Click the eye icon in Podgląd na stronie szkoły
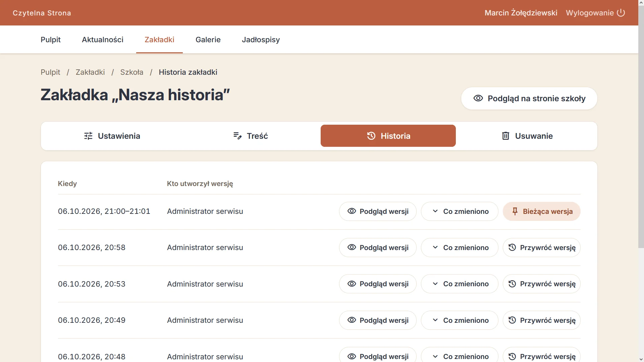The image size is (644, 362). pos(478,98)
